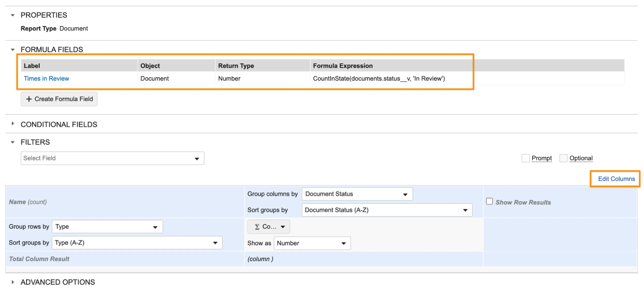The height and width of the screenshot is (293, 644).
Task: Click the sigma aggregate function button
Action: (269, 227)
